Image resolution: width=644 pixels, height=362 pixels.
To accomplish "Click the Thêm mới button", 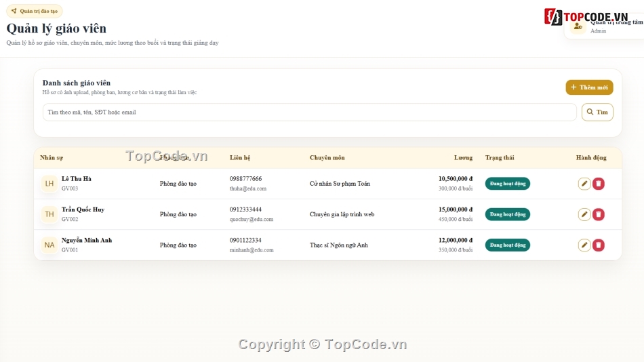I will click(589, 87).
